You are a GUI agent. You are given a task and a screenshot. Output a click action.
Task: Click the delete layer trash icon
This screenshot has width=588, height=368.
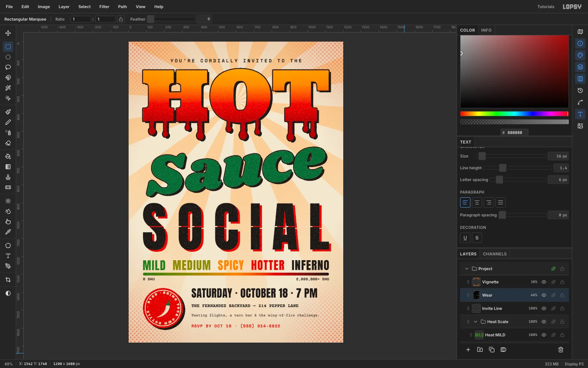[x=561, y=350]
